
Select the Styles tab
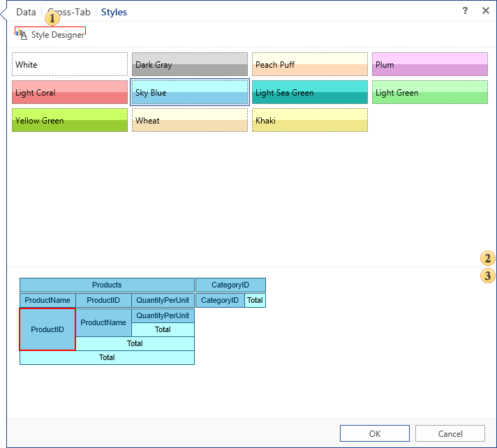[114, 12]
